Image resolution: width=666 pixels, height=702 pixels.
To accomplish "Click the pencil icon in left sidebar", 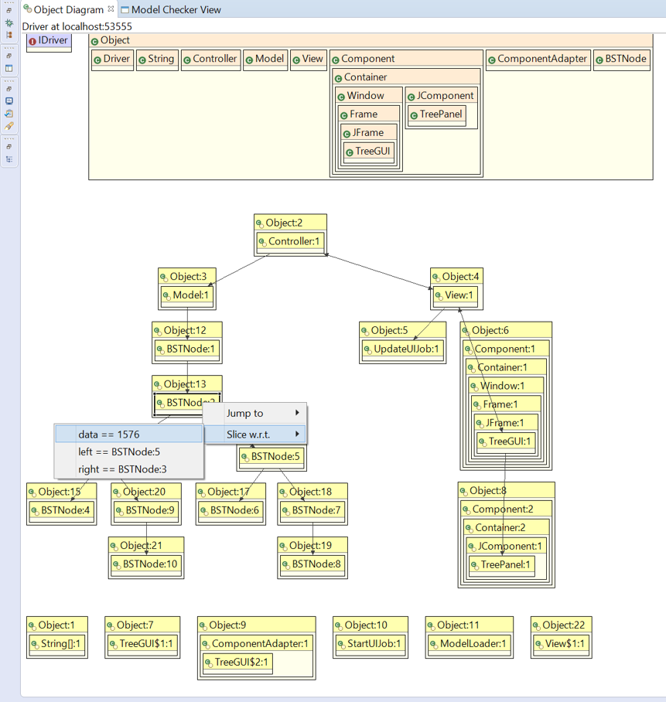I will tap(9, 127).
